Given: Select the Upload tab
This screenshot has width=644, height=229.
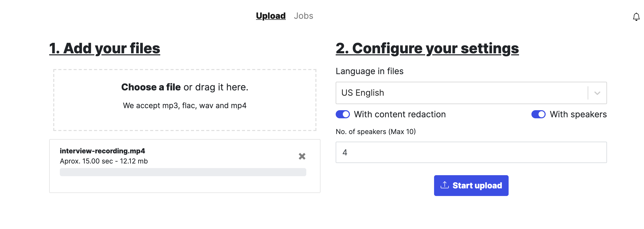Looking at the screenshot, I should tap(271, 16).
